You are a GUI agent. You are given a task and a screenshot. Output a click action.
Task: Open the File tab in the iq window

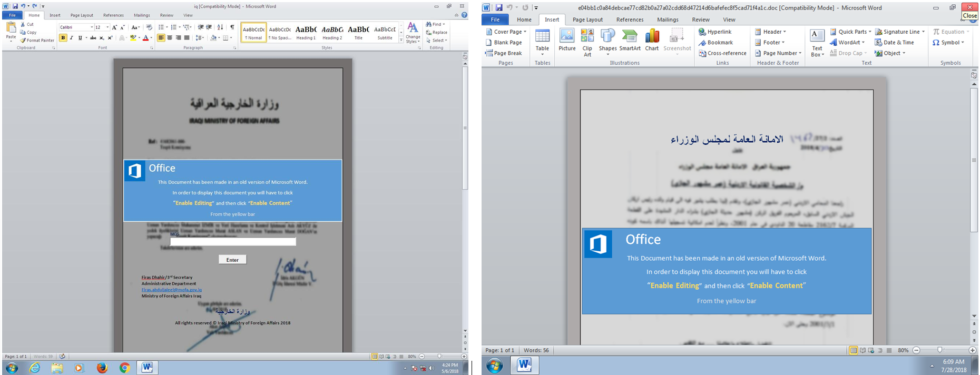coord(12,15)
